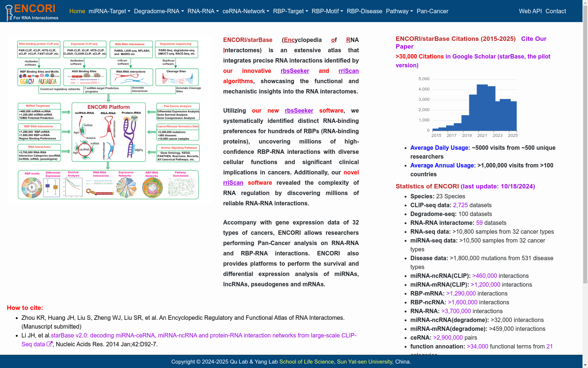
Task: Click the tallest bar in the citations chart
Action: (482, 107)
